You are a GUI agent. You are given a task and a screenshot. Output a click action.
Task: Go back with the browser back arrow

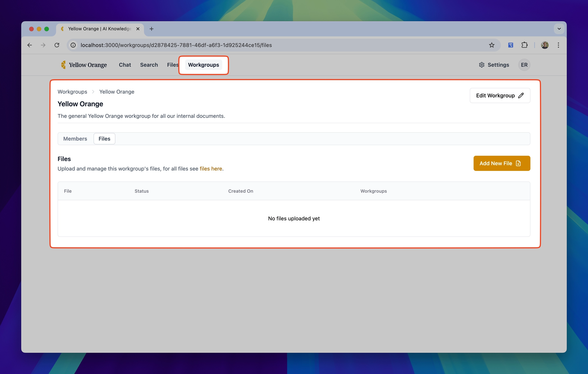pyautogui.click(x=30, y=45)
